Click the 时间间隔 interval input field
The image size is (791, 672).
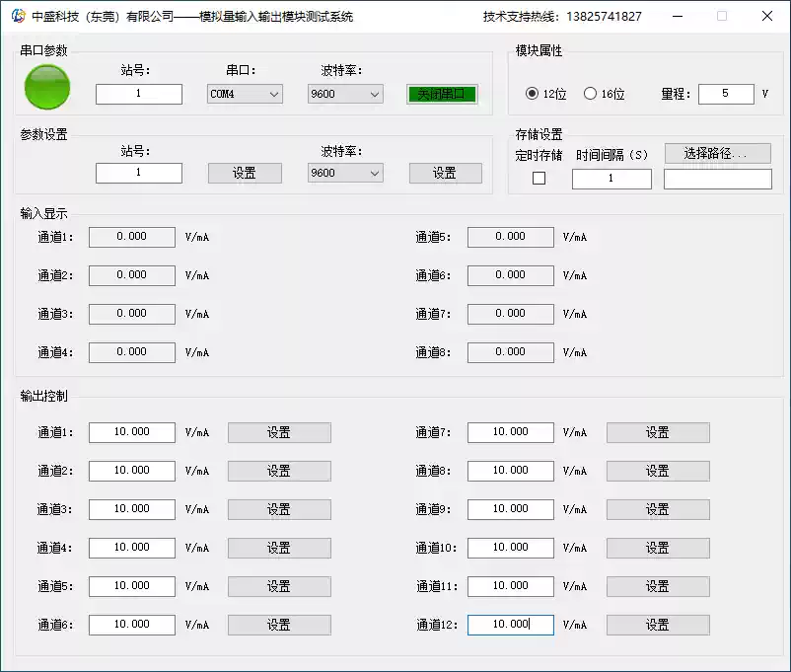[x=611, y=179]
